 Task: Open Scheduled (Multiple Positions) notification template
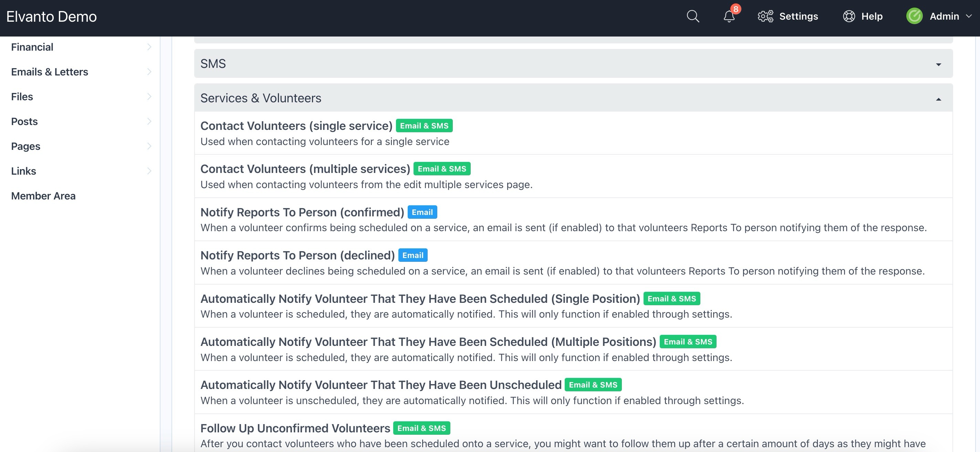pos(428,342)
